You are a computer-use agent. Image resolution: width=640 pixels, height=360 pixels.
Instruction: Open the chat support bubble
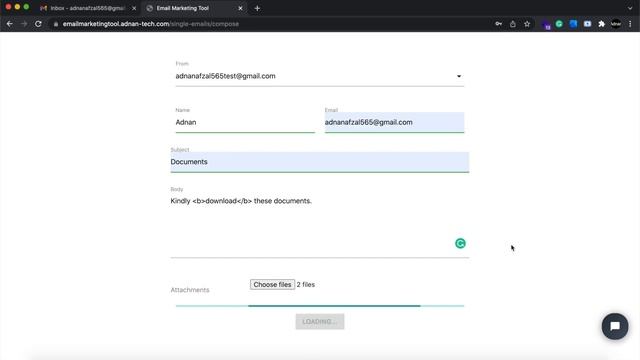point(615,326)
